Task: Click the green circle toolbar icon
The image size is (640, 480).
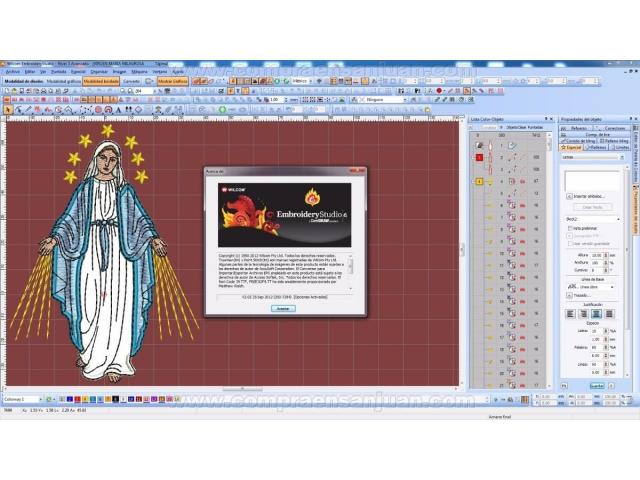Action: coord(222,110)
